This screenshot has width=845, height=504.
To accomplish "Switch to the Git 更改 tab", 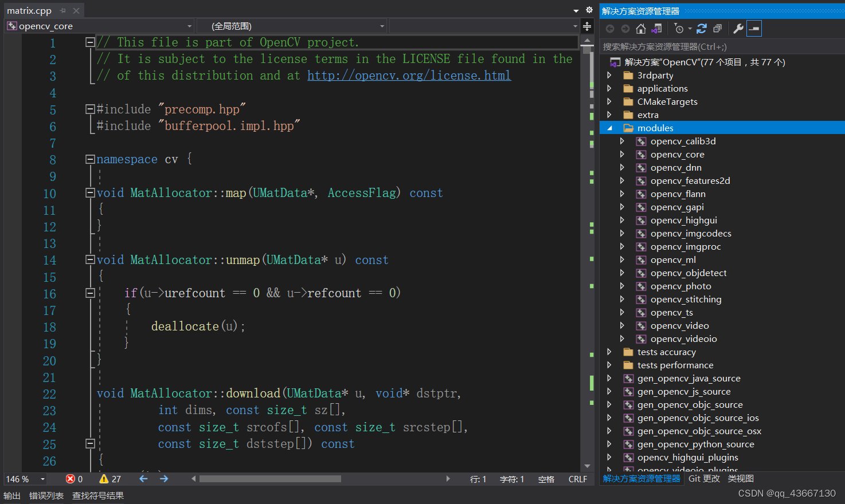I will click(704, 479).
